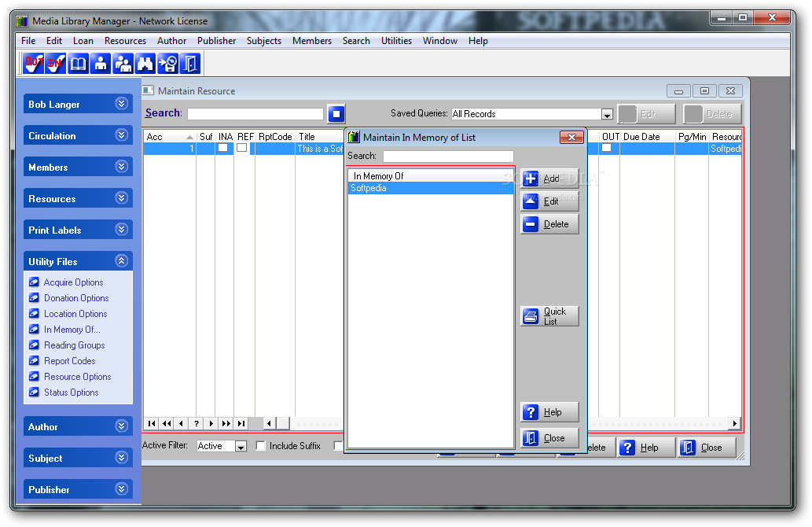
Task: Open the Subjects menu
Action: (264, 40)
